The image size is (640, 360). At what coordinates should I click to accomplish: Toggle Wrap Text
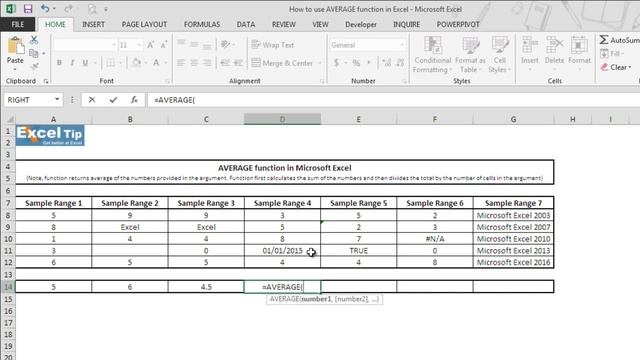(x=272, y=45)
